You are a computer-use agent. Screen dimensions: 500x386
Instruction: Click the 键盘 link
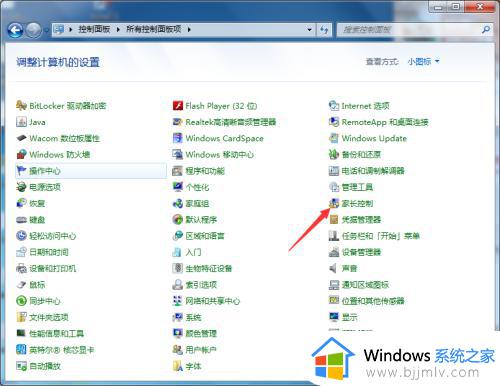tap(37, 220)
